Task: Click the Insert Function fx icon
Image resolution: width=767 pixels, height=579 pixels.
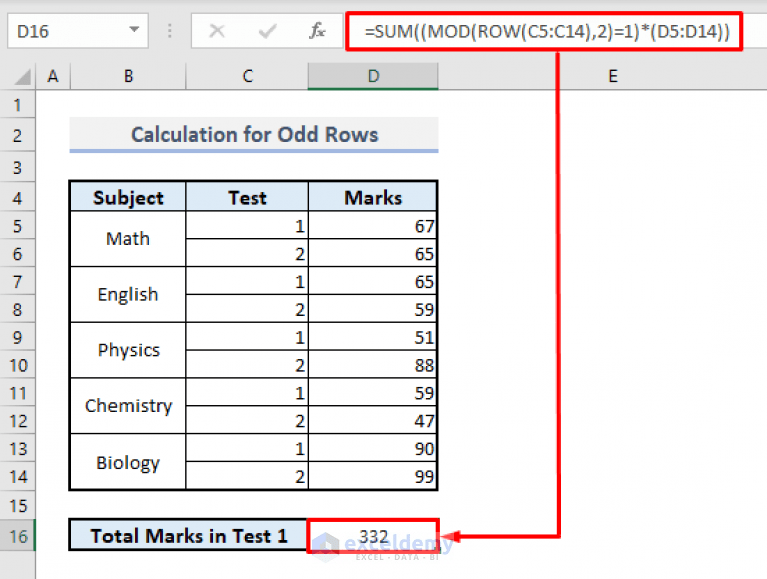Action: coord(317,31)
